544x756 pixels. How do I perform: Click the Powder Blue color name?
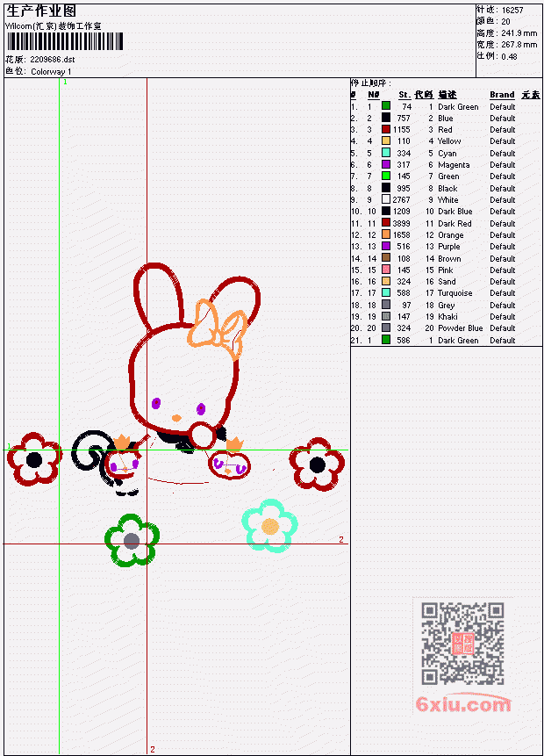coord(460,328)
